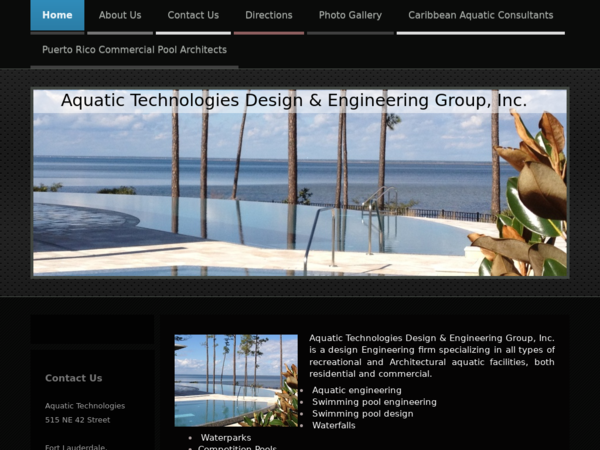Click the 'Swimming pool design' list item
Image resolution: width=600 pixels, height=450 pixels.
point(363,414)
